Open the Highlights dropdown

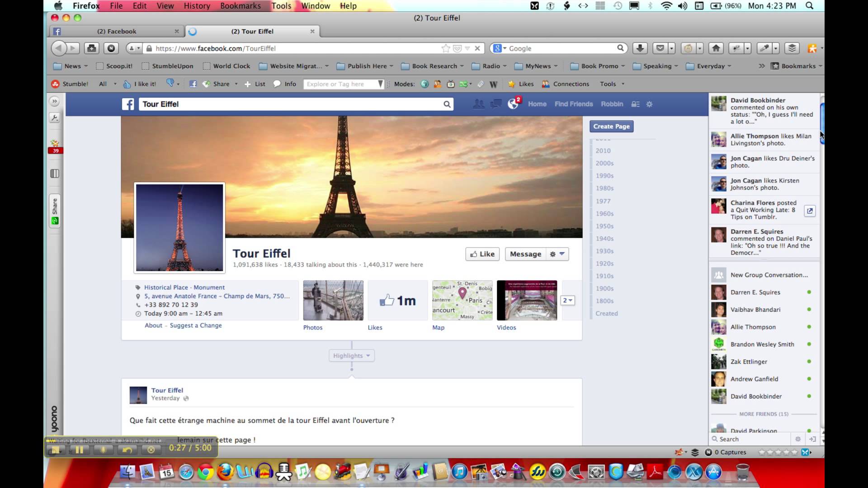click(x=352, y=356)
